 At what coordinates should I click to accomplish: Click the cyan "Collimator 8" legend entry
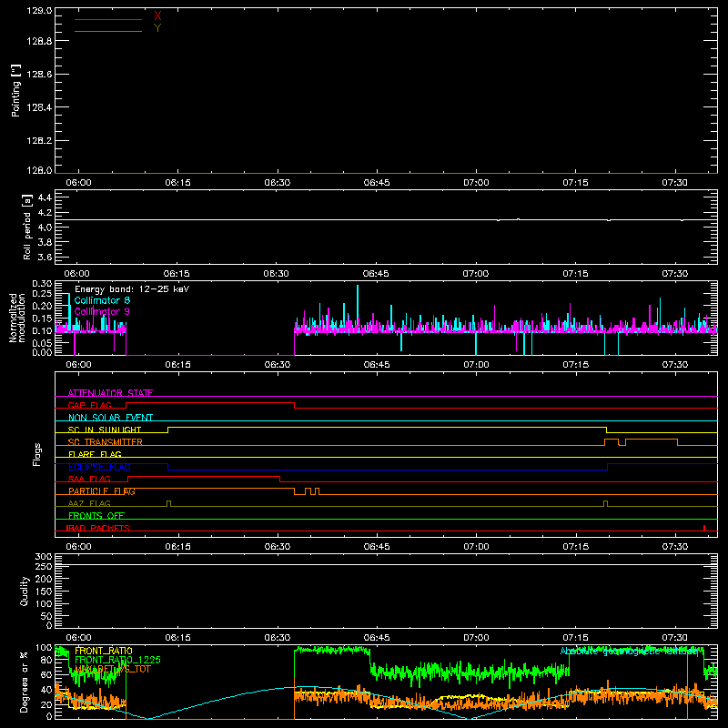point(102,300)
